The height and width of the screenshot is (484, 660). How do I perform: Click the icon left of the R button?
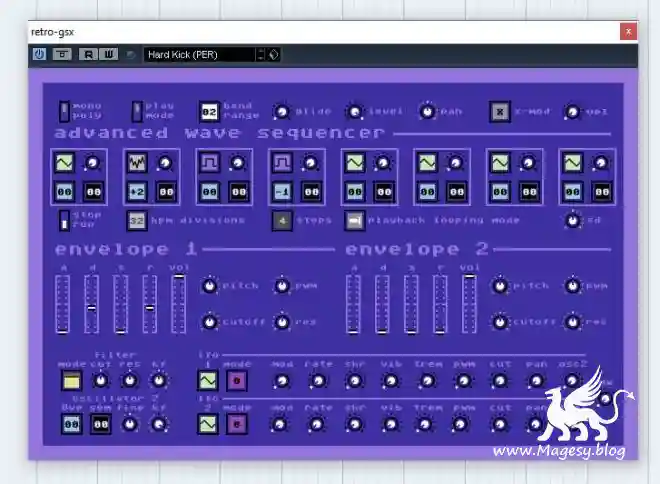pos(62,54)
